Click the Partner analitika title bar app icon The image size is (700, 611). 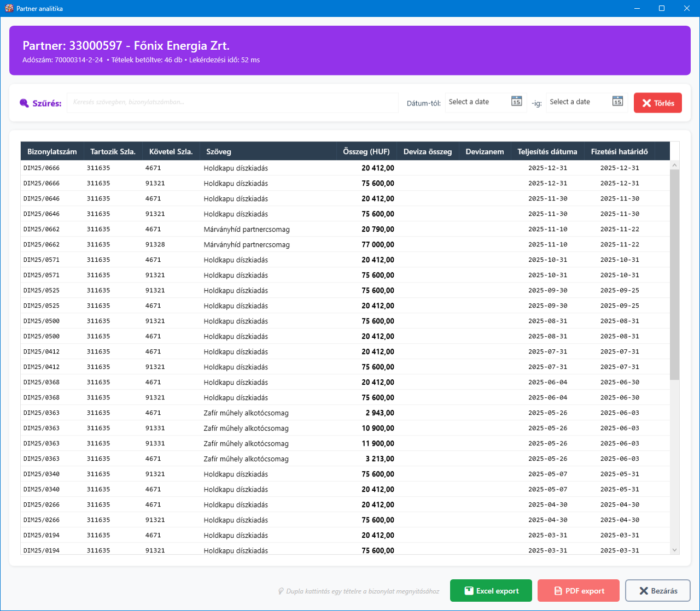[9, 8]
